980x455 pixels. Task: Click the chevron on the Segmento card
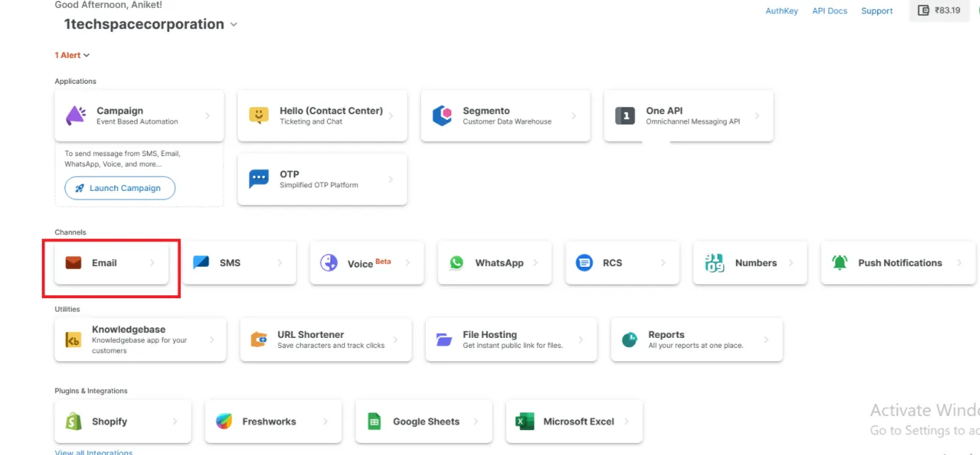point(573,116)
